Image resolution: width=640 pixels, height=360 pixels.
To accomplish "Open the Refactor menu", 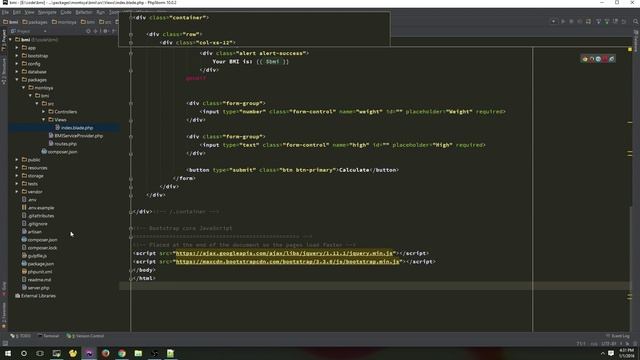I will click(x=84, y=12).
